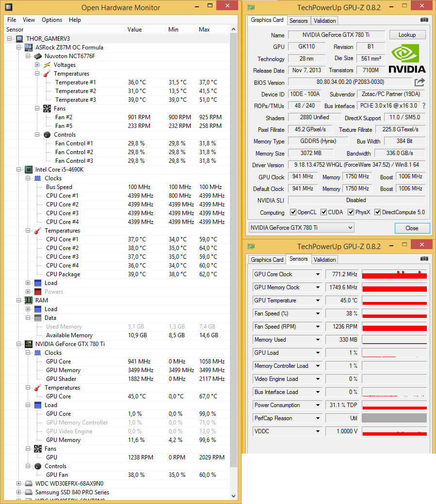
Task: Open the Help menu
Action: click(75, 20)
